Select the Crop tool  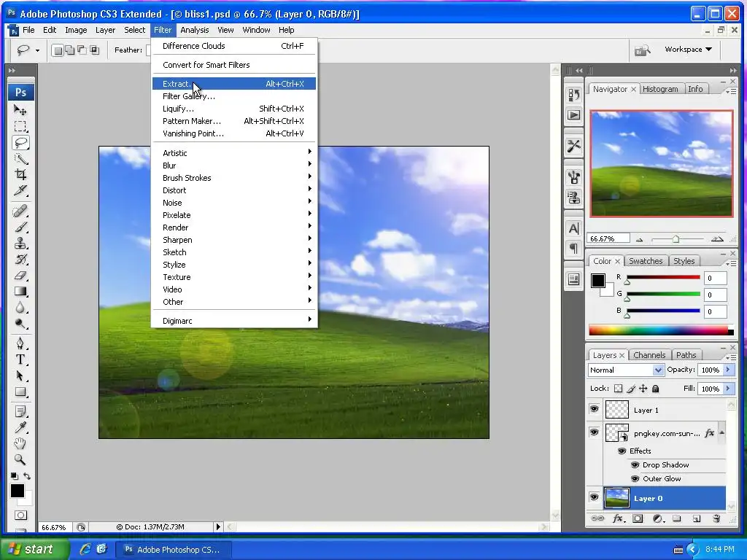pyautogui.click(x=20, y=174)
